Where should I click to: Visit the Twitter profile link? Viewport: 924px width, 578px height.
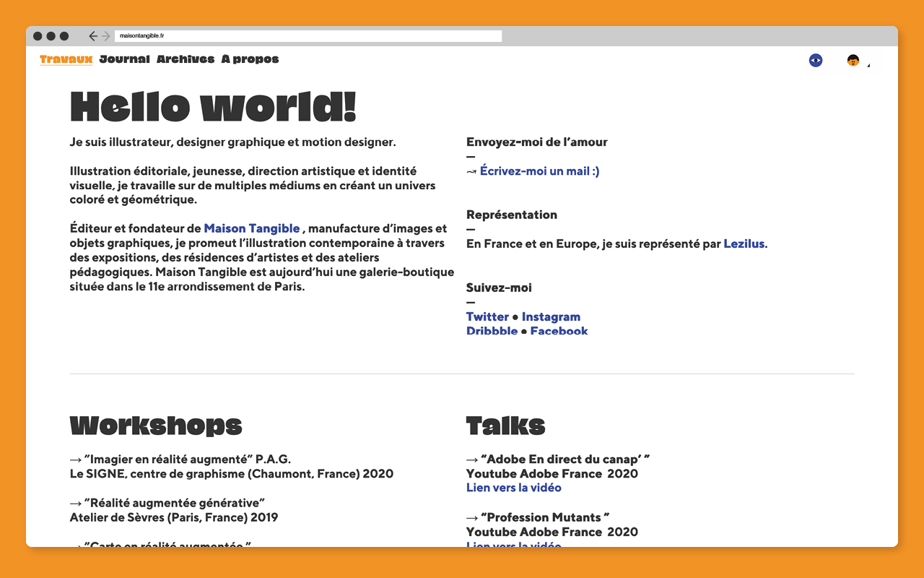click(x=487, y=316)
